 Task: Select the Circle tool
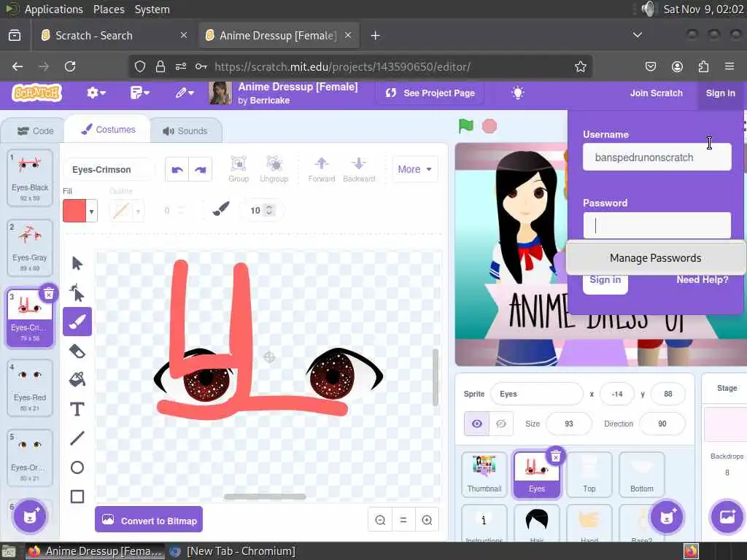[77, 467]
